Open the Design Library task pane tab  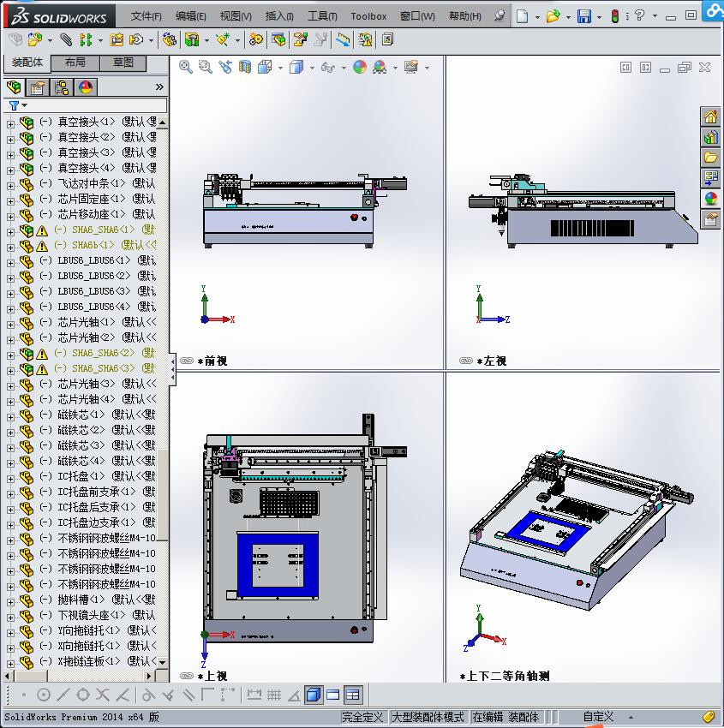[x=710, y=137]
